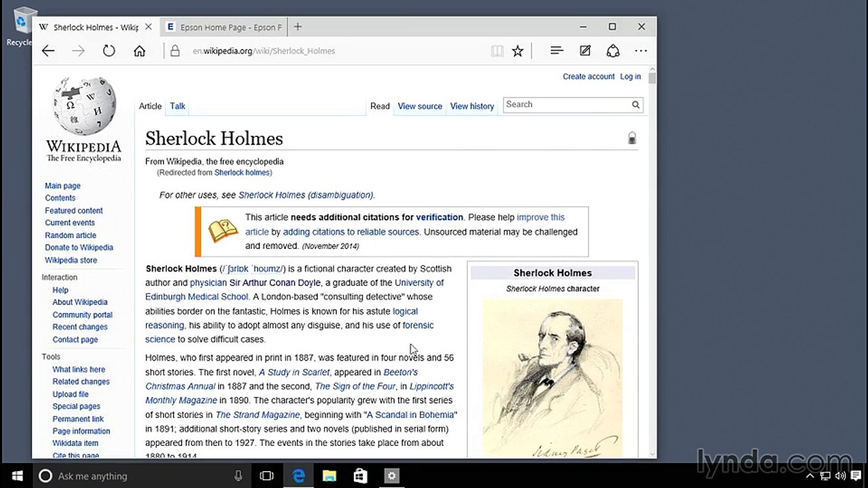Click the Create account link
868x488 pixels.
(x=589, y=77)
